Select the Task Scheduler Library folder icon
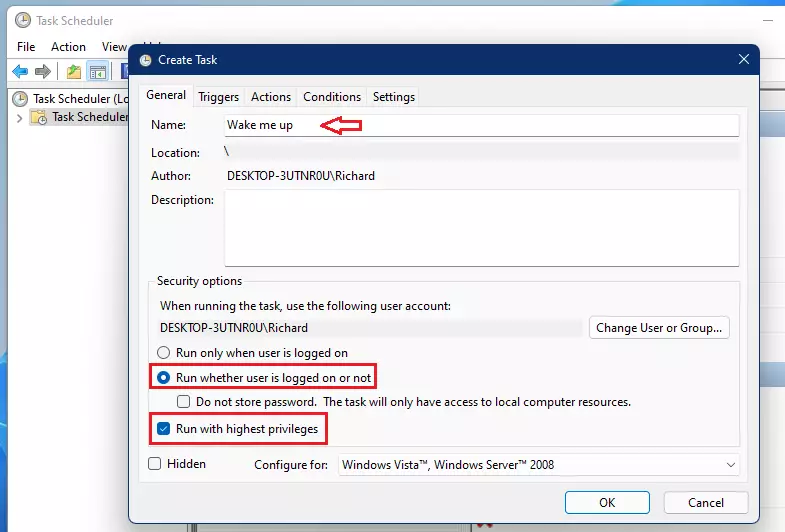 (x=39, y=117)
